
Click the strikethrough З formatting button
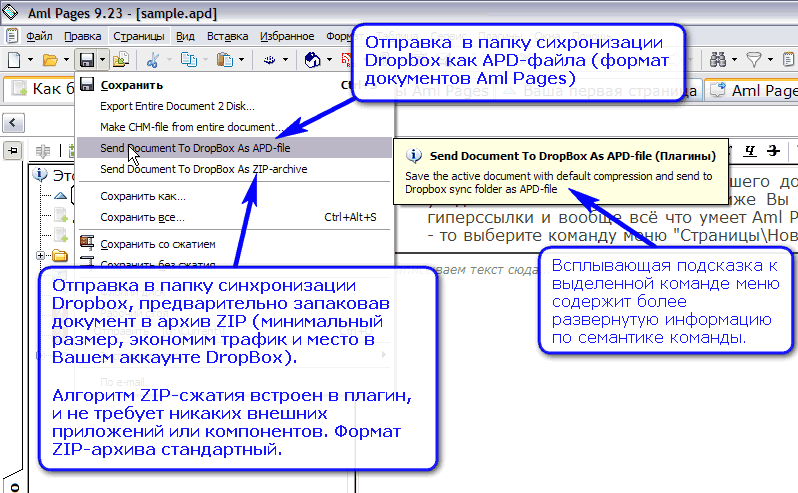click(773, 151)
